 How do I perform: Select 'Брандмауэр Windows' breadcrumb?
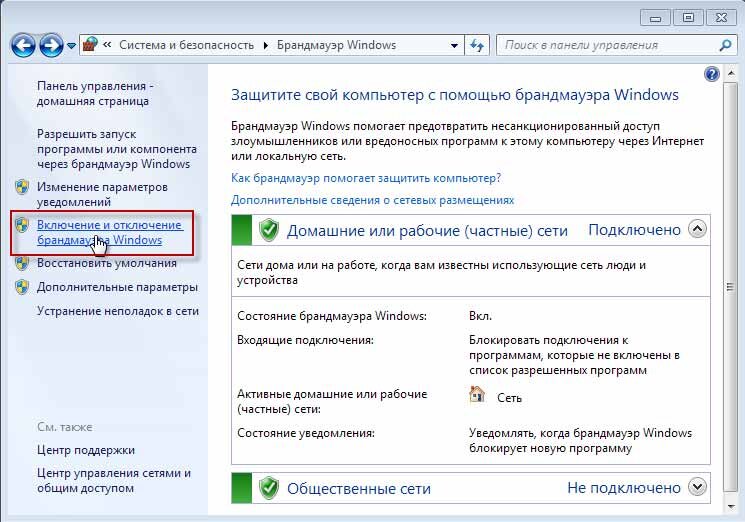(x=336, y=45)
